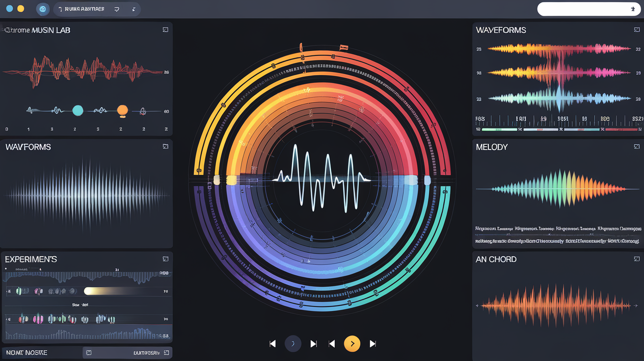This screenshot has height=361, width=644.
Task: Click the red and pink clips in Experiments lower track
Action: click(30, 319)
